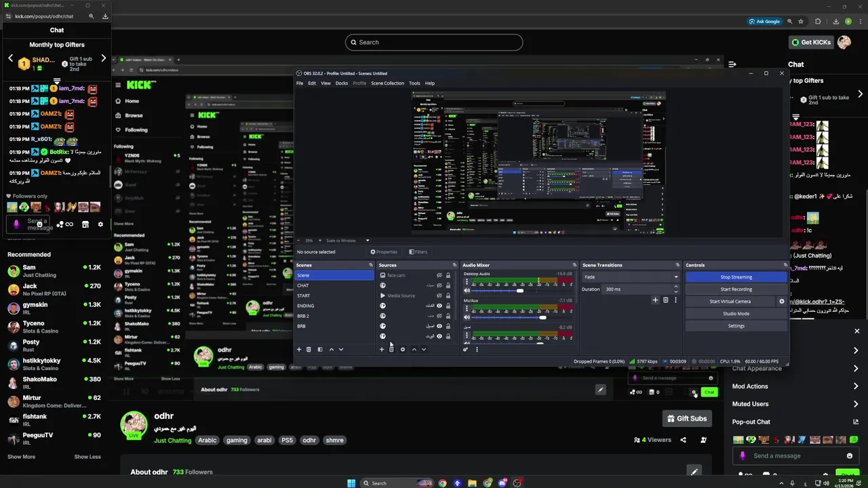Click Kick search field at top
The image size is (868, 488).
tap(434, 42)
